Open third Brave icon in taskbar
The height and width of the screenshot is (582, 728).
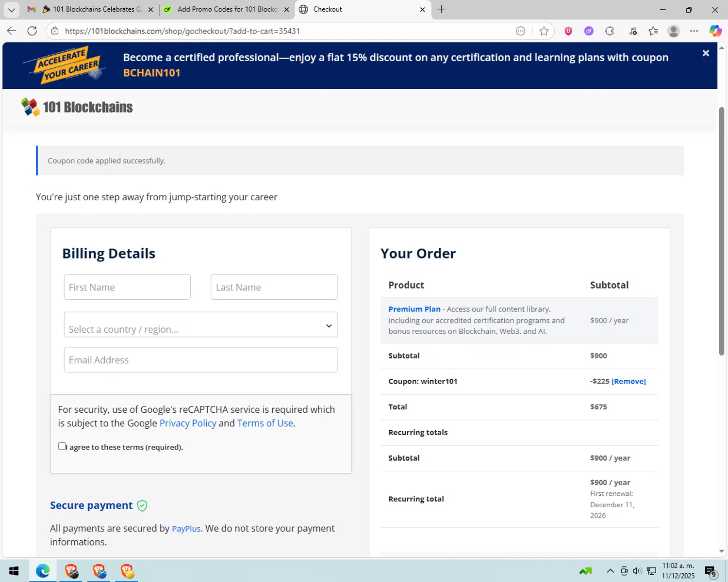click(127, 571)
